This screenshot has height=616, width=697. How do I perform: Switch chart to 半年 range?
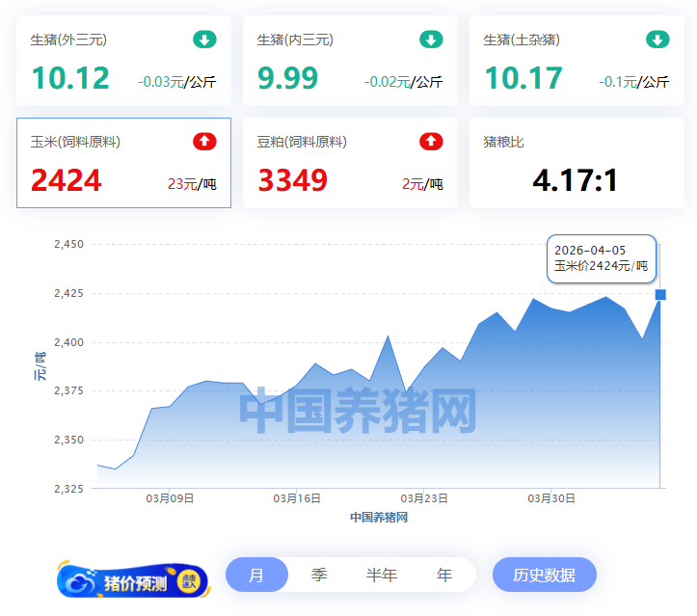[x=382, y=575]
